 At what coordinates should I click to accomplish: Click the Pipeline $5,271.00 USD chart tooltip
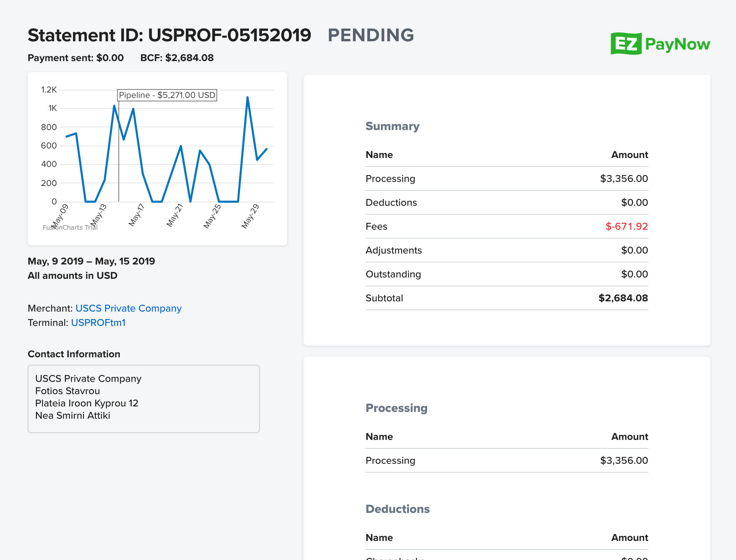[x=167, y=95]
